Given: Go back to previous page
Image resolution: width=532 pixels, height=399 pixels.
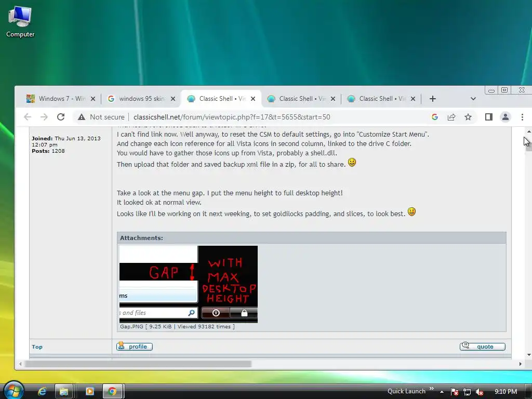Looking at the screenshot, I should 28,117.
